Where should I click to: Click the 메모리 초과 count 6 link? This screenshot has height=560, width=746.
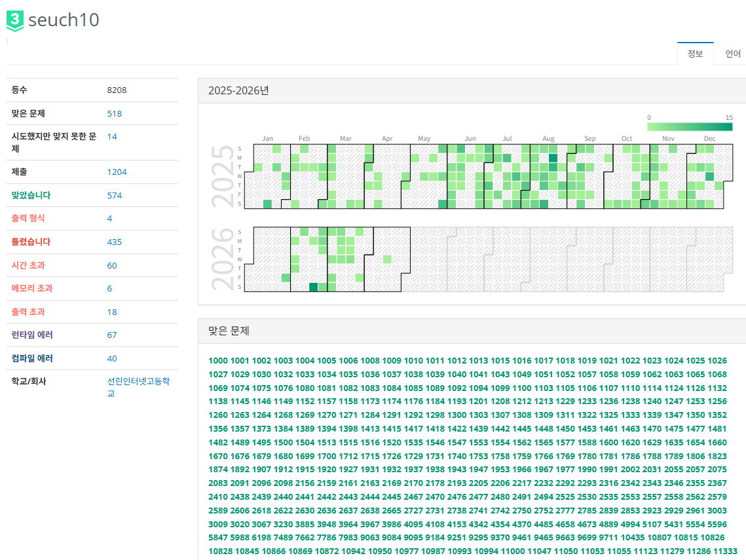(109, 288)
